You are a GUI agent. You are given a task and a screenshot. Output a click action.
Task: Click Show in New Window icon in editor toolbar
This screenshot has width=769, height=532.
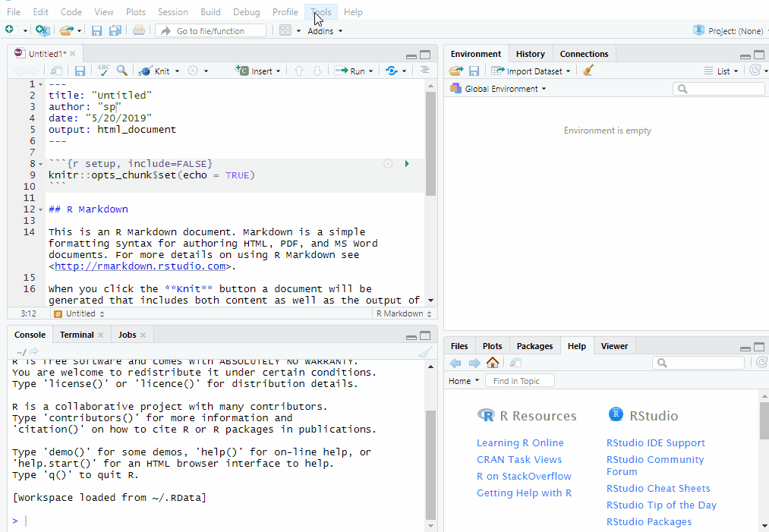(56, 71)
